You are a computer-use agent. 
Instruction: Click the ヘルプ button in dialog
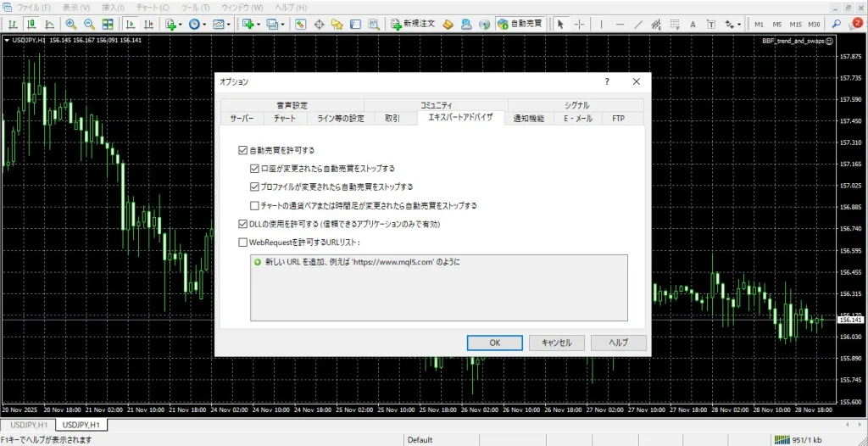click(x=618, y=343)
